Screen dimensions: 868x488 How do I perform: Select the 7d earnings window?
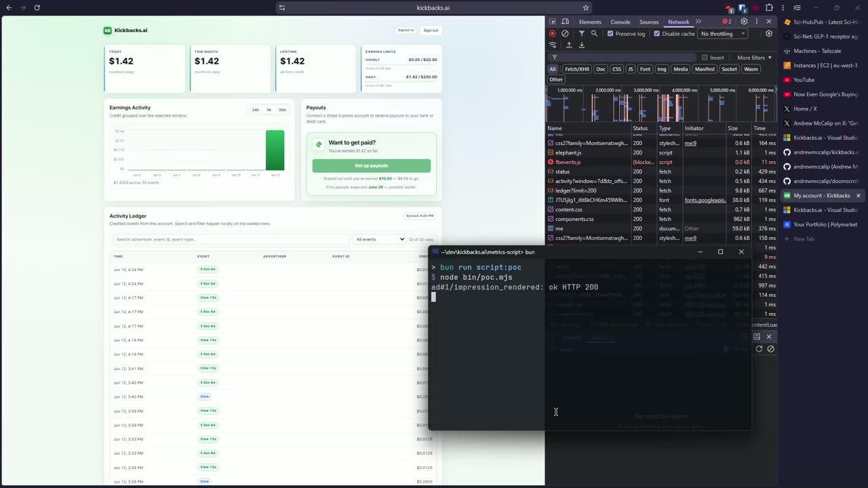[x=269, y=110]
